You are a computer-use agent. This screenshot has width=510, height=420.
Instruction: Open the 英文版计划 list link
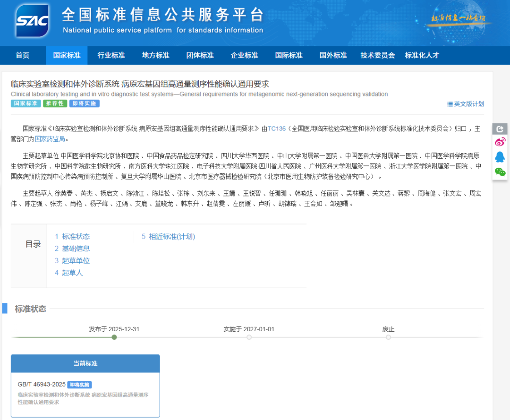(x=466, y=104)
